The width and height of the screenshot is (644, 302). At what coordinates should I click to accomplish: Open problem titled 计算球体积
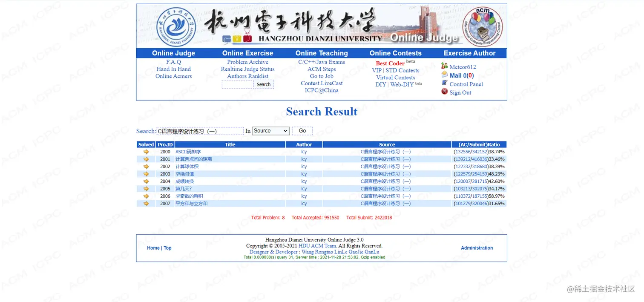(x=187, y=167)
